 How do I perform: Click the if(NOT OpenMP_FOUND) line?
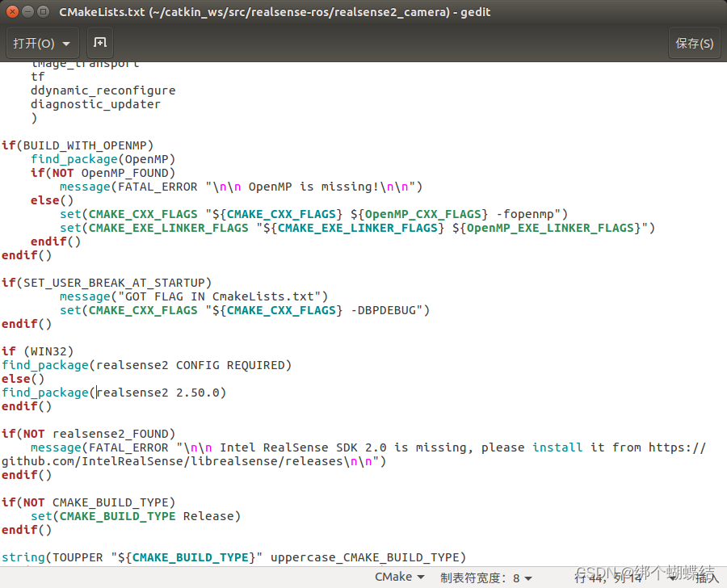(103, 173)
